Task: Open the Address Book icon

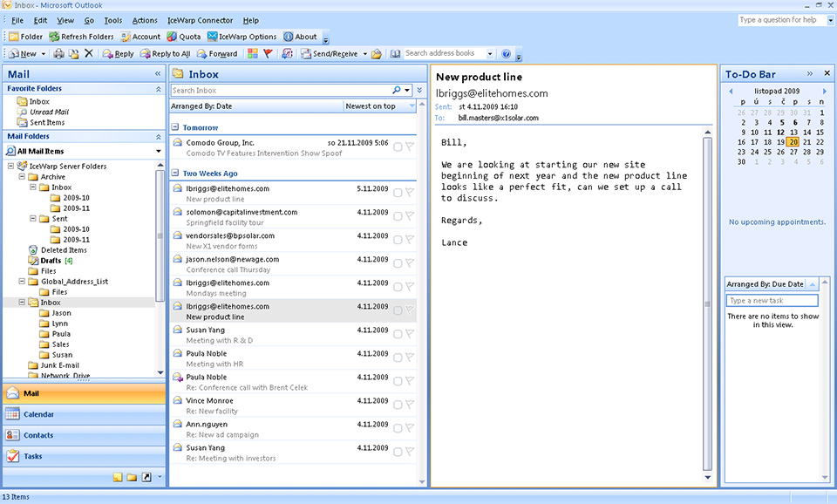Action: point(395,54)
